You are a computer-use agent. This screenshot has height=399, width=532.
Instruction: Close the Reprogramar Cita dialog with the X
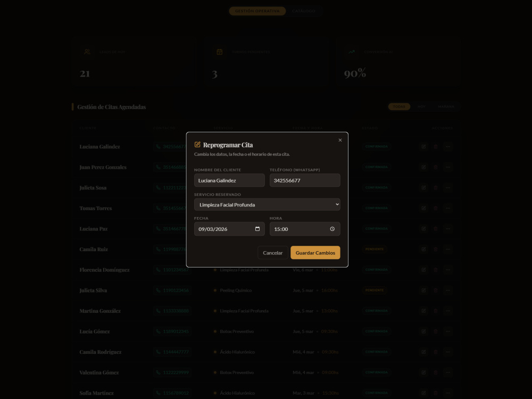[340, 140]
